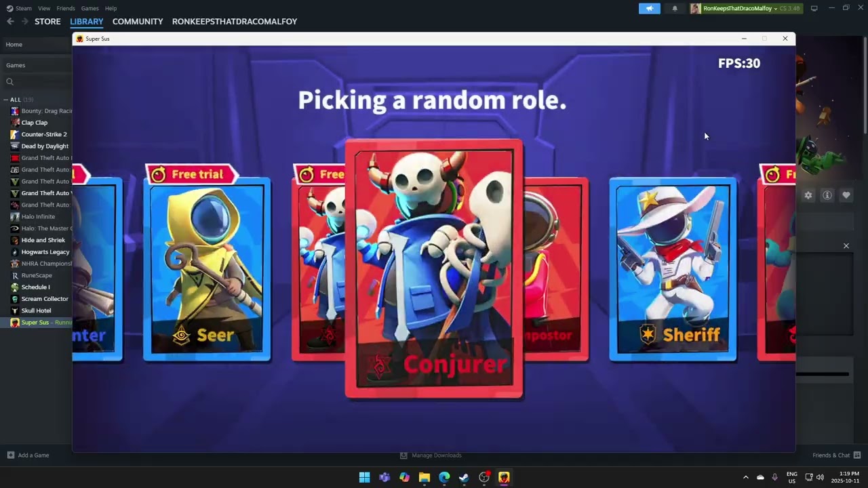Select "Schedule I" in games list
The width and height of the screenshot is (868, 488).
coord(35,287)
